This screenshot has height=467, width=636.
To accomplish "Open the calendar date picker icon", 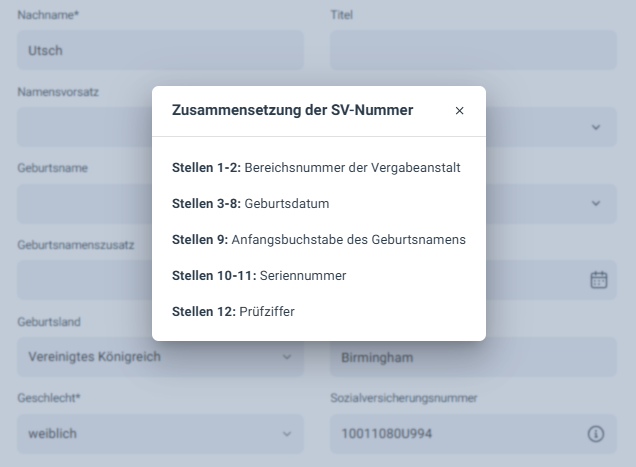I will coord(598,280).
